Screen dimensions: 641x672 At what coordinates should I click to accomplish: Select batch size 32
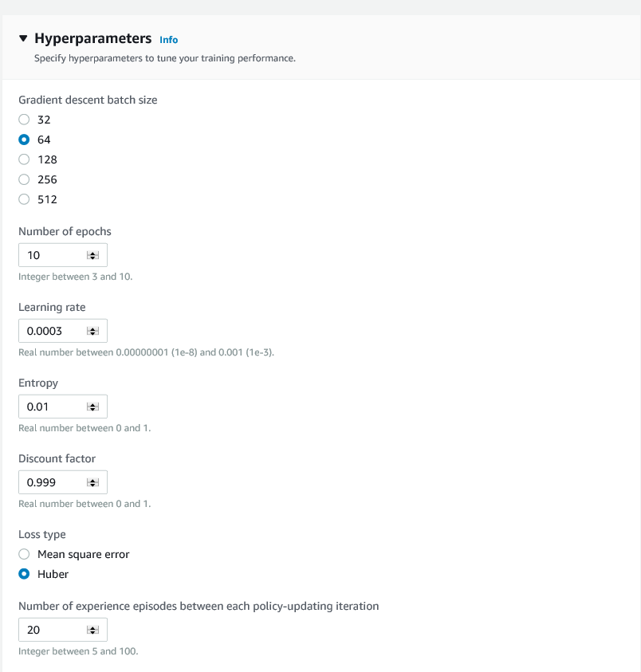(24, 119)
